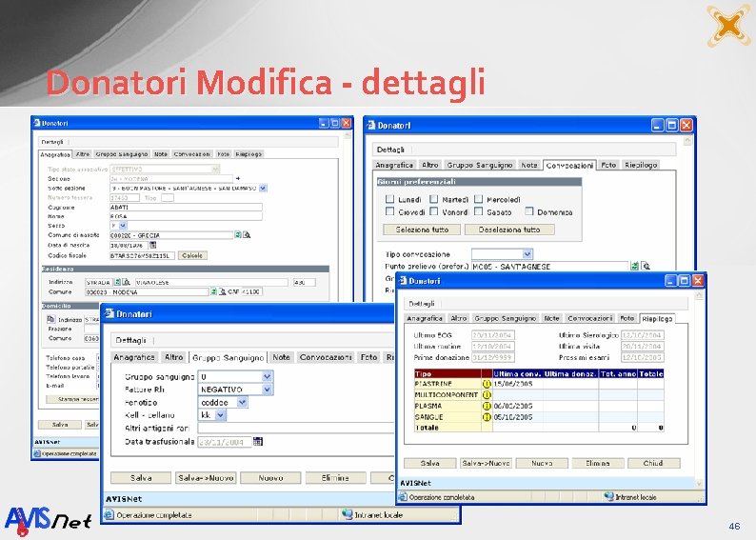Open calendar icon beside Data trasfusionale
756x540 pixels.
coord(258,441)
